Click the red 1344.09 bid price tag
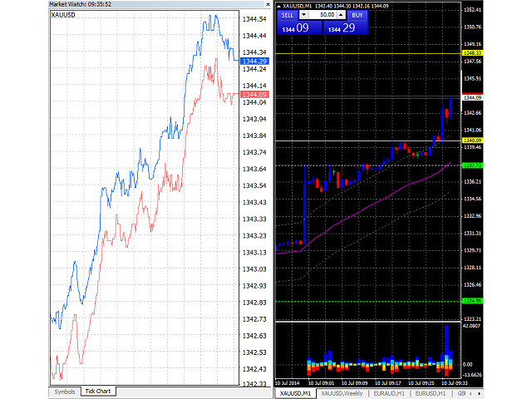The height and width of the screenshot is (399, 532). point(254,95)
